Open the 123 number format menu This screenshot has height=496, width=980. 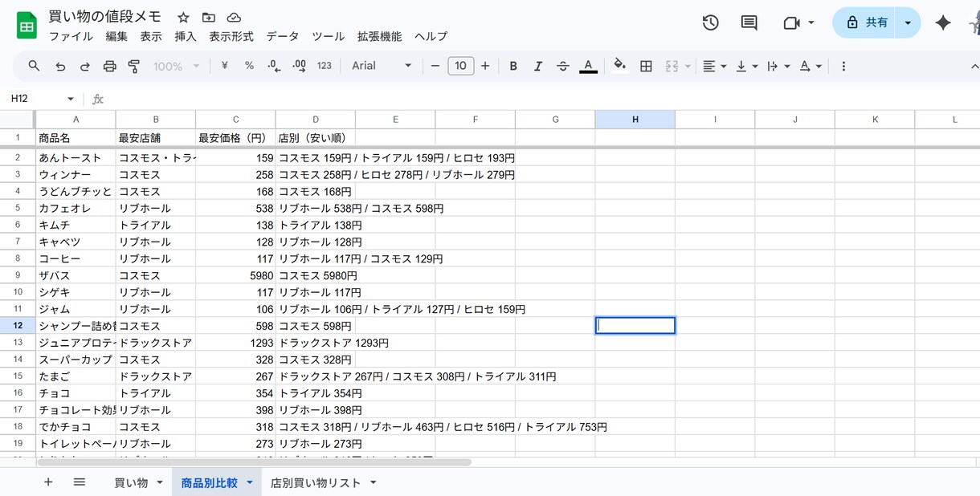click(x=325, y=66)
